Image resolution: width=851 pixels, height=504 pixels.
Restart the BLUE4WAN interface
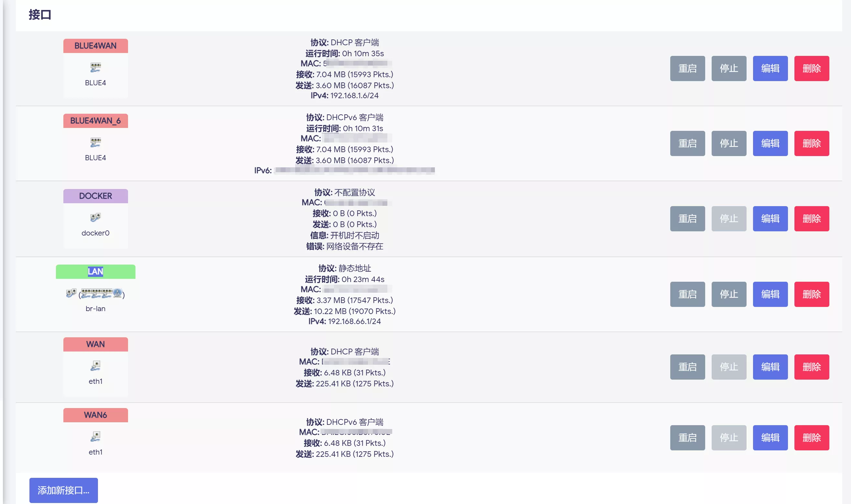687,68
